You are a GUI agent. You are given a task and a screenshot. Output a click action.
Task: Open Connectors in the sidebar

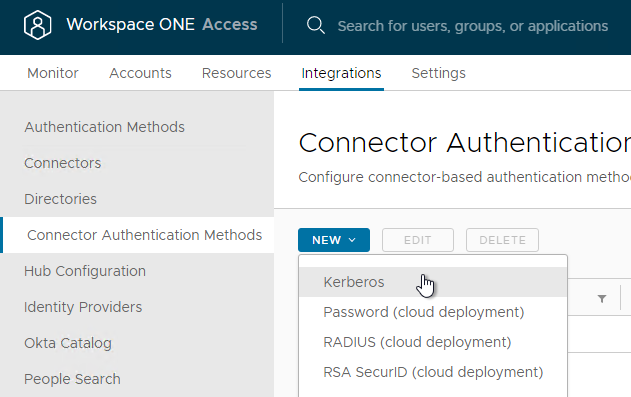63,163
